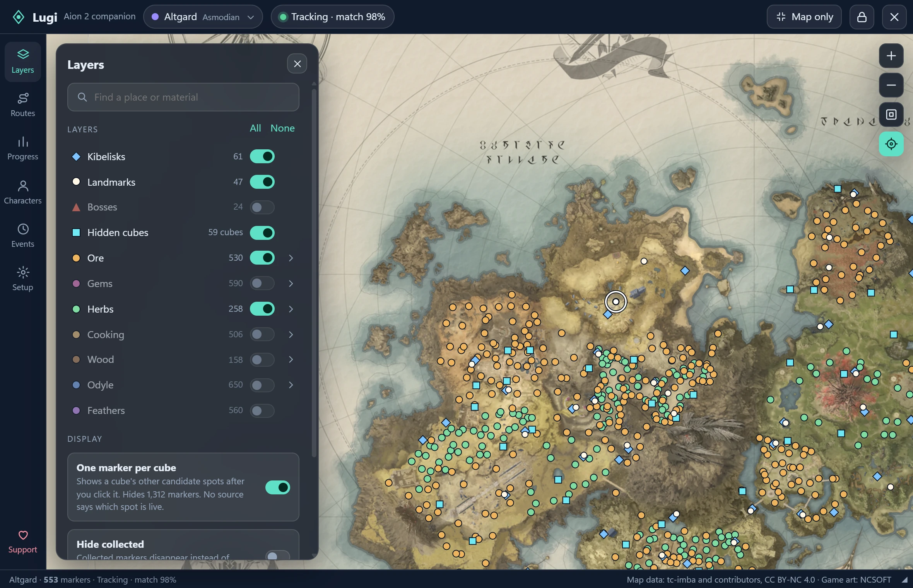Open the Altgard Asmodian region dropdown
This screenshot has width=913, height=588.
[203, 17]
